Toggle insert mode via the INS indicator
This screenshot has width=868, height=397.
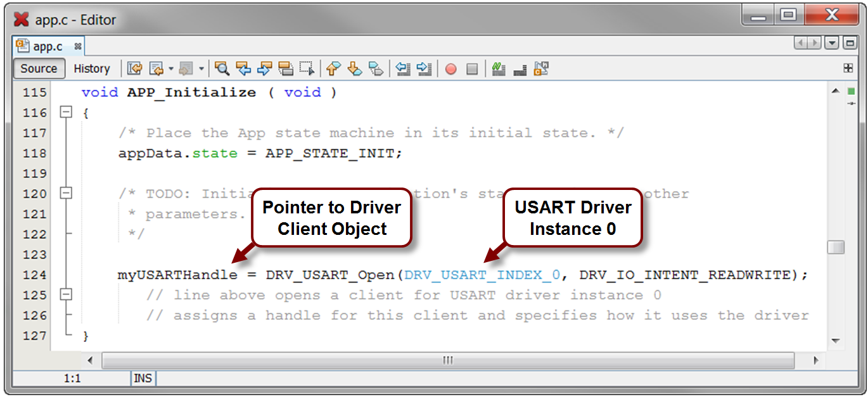click(143, 377)
